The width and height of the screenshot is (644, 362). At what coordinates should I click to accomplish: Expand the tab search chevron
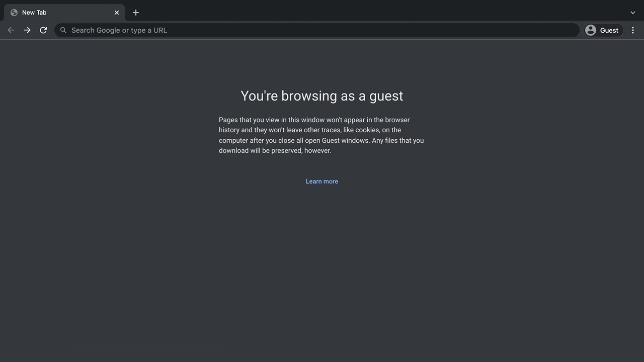point(633,13)
